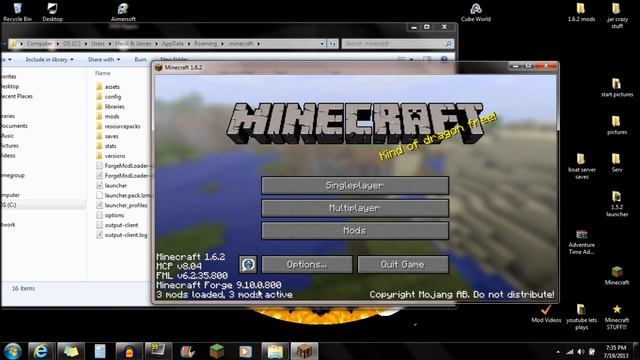The height and width of the screenshot is (360, 640).
Task: Open Internet Explorer from the taskbar
Action: [40, 351]
